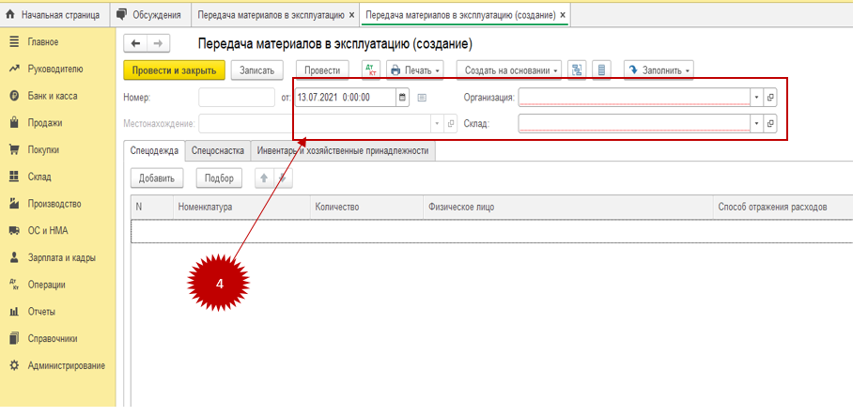Open Руководителю chart icon in sidebar
868x417 pixels.
pyautogui.click(x=14, y=69)
